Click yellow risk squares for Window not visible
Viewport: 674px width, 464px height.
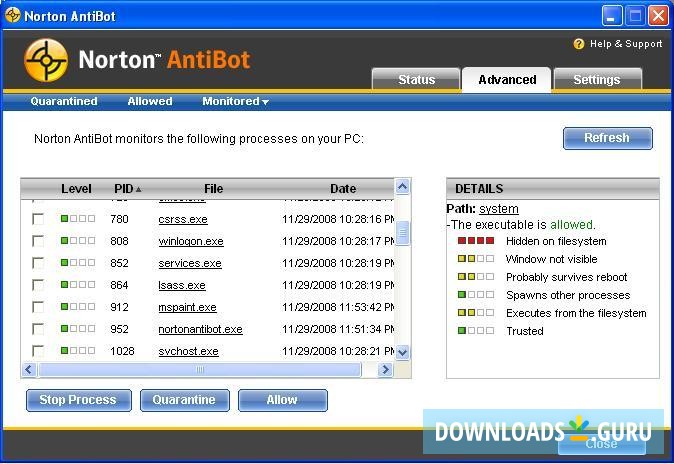(x=476, y=259)
